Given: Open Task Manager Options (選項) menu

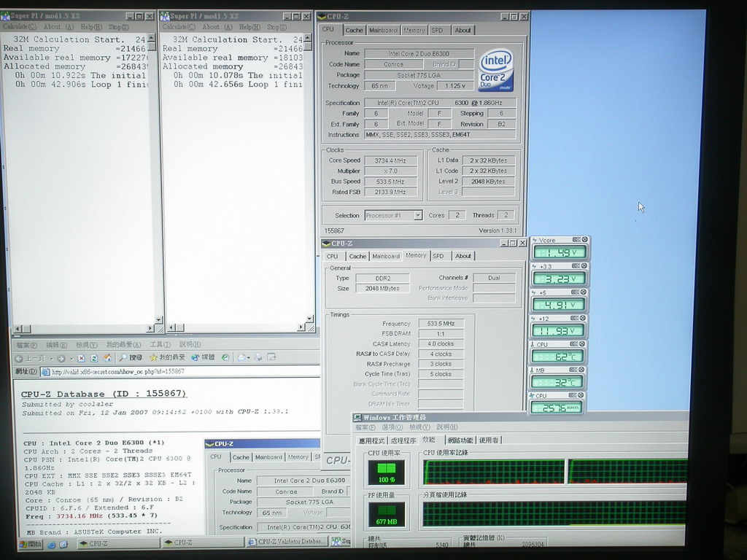Looking at the screenshot, I should point(392,427).
